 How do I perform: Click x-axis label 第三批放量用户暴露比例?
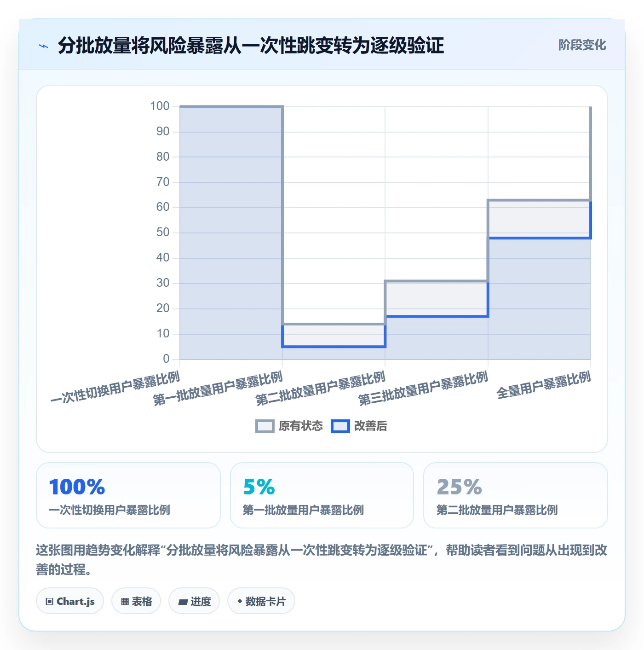(x=423, y=389)
